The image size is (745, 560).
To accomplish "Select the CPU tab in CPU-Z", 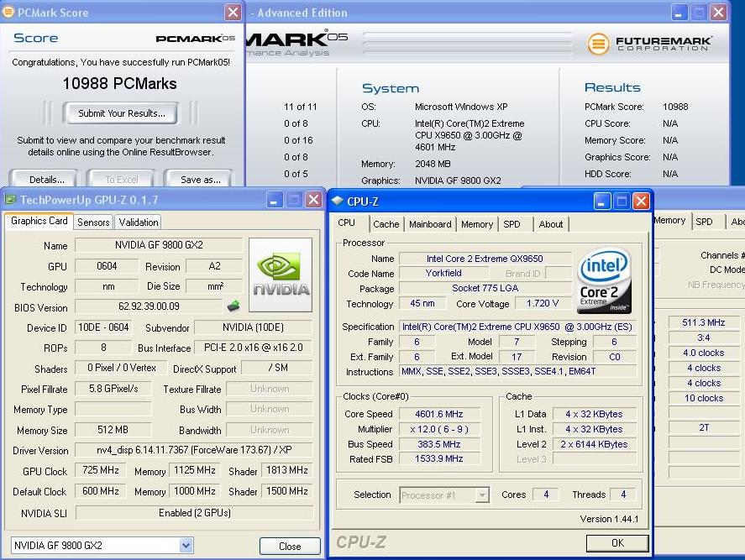I will tap(346, 222).
